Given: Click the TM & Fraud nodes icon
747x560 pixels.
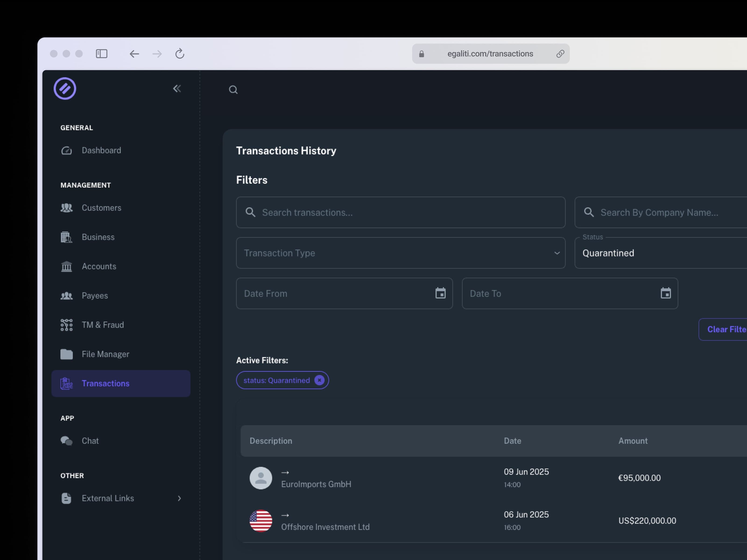Looking at the screenshot, I should pos(67,325).
